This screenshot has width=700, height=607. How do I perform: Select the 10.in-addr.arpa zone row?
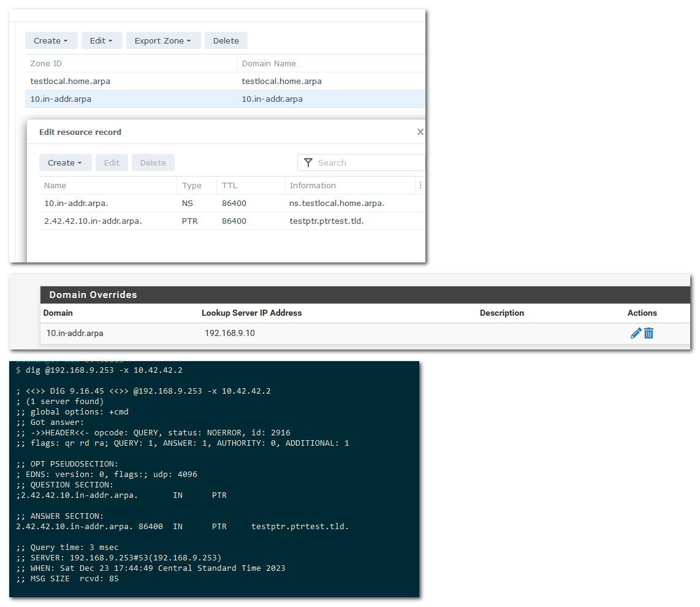pyautogui.click(x=225, y=99)
